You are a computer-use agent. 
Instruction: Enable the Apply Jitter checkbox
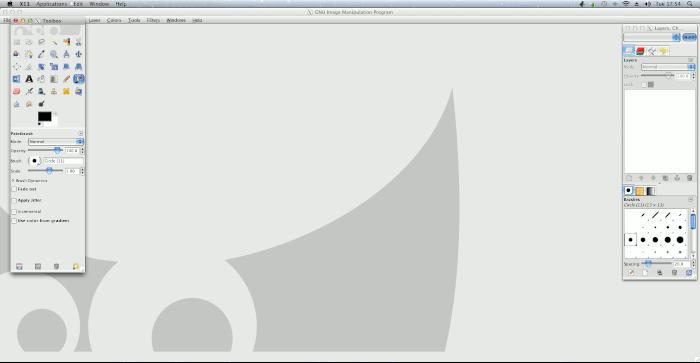pos(14,201)
